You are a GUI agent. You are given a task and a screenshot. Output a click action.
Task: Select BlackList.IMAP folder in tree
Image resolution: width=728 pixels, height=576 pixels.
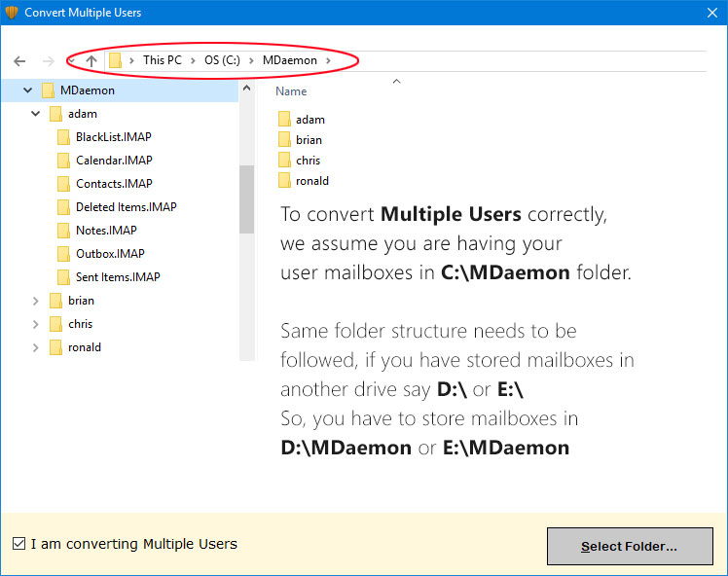pyautogui.click(x=114, y=137)
